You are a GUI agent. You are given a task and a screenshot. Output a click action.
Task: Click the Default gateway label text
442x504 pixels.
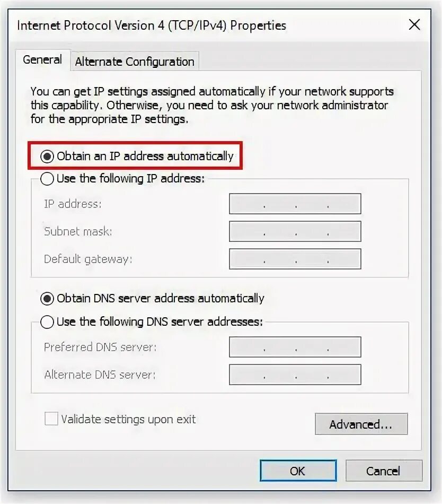click(x=88, y=259)
